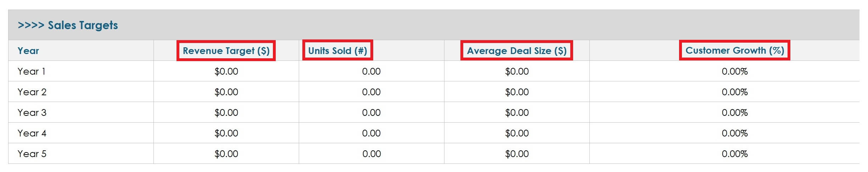Viewport: 868px width, 172px height.
Task: Select the Units Sold (#) header
Action: pyautogui.click(x=337, y=50)
